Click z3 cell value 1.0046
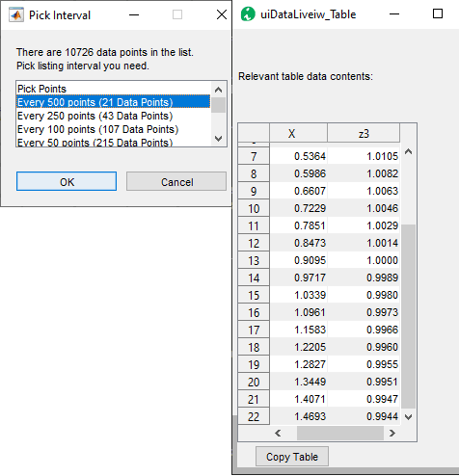 pyautogui.click(x=364, y=208)
